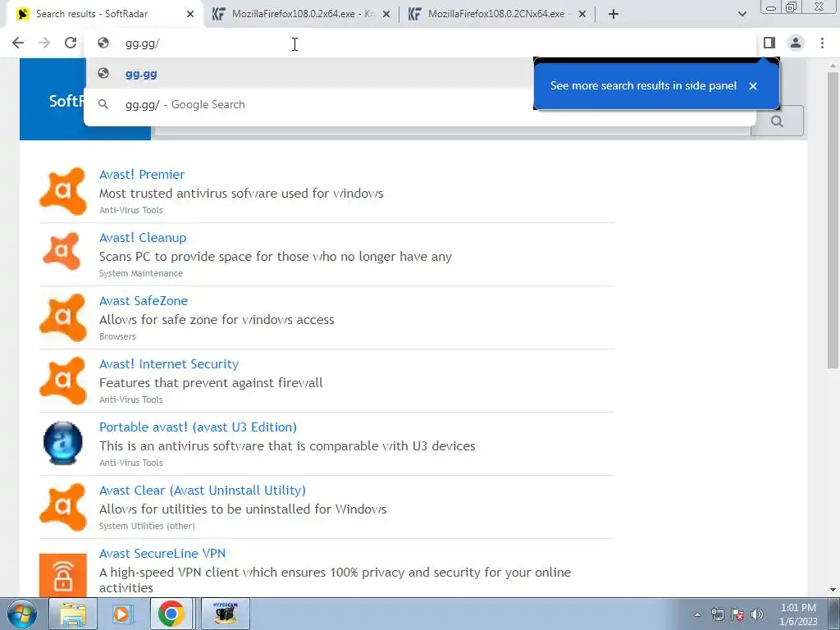Open a new browser tab

tap(614, 14)
